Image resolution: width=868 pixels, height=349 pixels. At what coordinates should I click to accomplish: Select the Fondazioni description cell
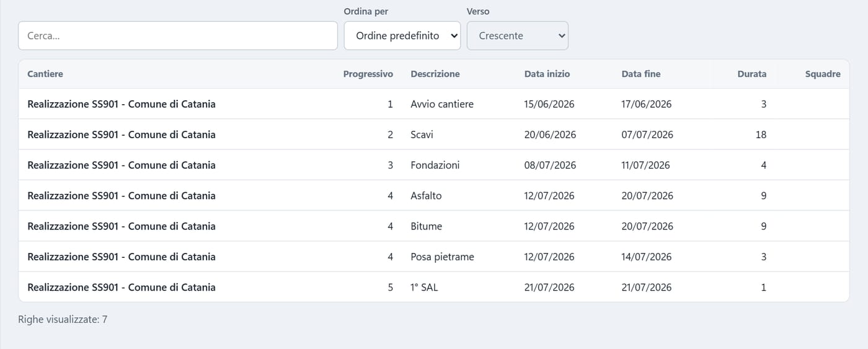[x=435, y=165]
